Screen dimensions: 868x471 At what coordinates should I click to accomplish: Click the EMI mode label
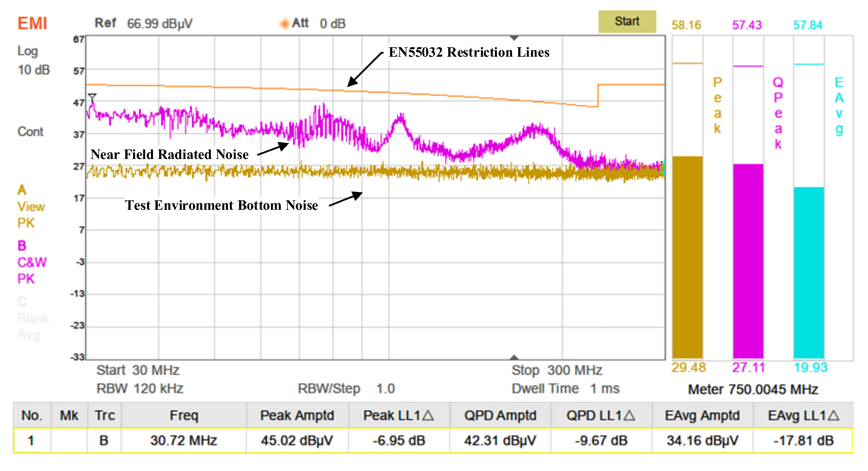click(32, 23)
